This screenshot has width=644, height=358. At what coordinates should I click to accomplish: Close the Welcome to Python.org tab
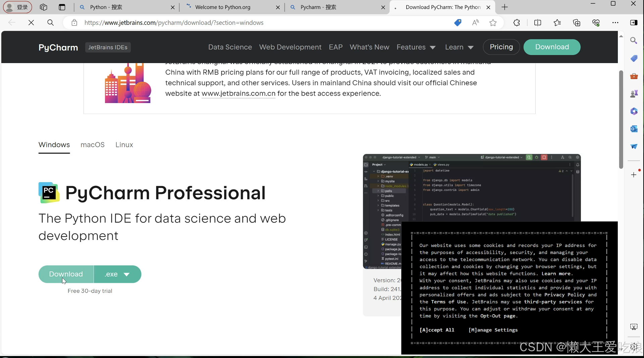click(x=278, y=7)
